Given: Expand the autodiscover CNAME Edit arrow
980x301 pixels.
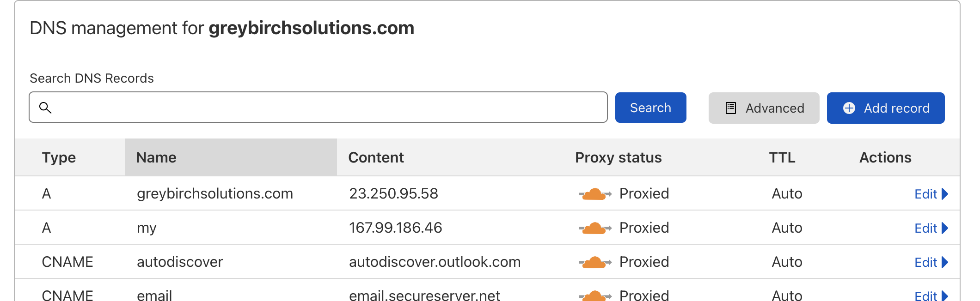Looking at the screenshot, I should click(x=944, y=262).
